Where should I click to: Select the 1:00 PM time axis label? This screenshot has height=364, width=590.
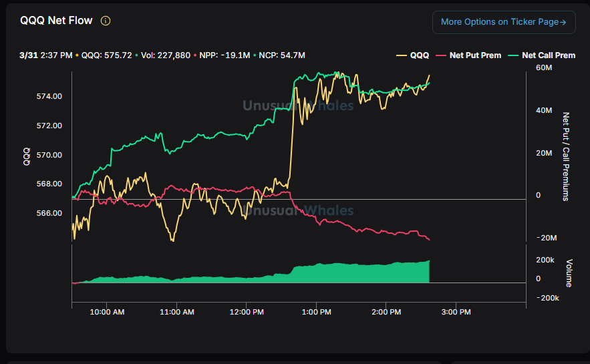[x=317, y=312]
